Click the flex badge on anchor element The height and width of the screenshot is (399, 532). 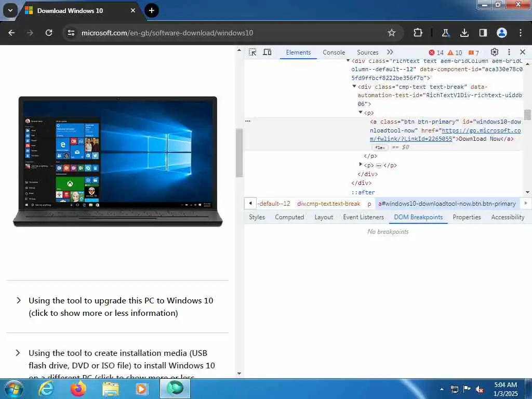pyautogui.click(x=380, y=148)
